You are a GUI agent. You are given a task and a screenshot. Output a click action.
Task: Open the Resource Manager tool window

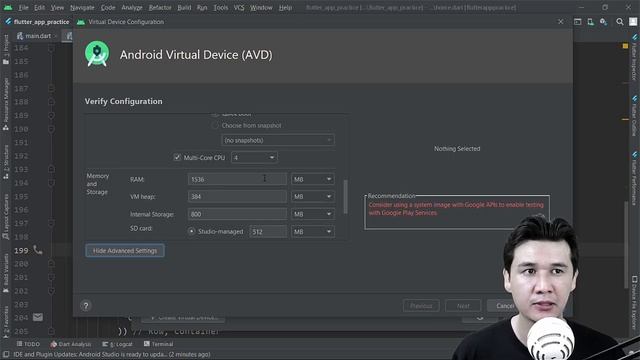6,104
